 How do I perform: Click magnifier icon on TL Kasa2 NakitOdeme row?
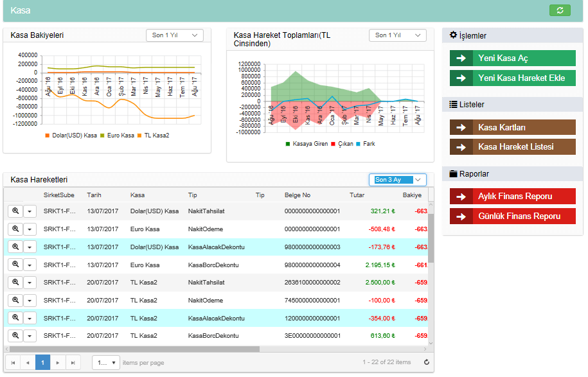coord(14,300)
